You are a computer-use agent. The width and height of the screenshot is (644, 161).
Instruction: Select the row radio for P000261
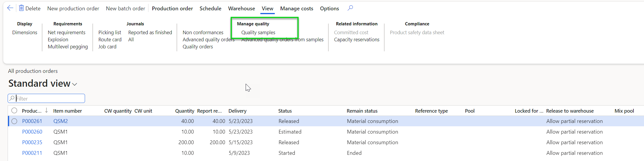coord(14,121)
